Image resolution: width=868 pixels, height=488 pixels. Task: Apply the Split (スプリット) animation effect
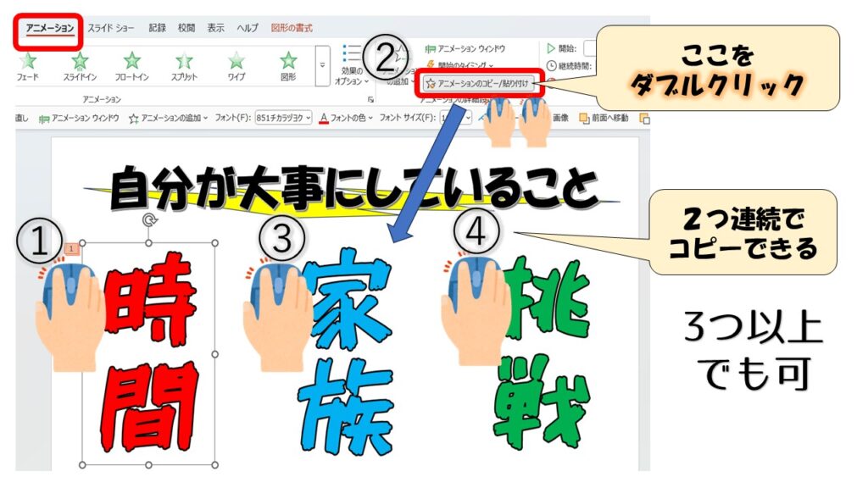tap(184, 65)
